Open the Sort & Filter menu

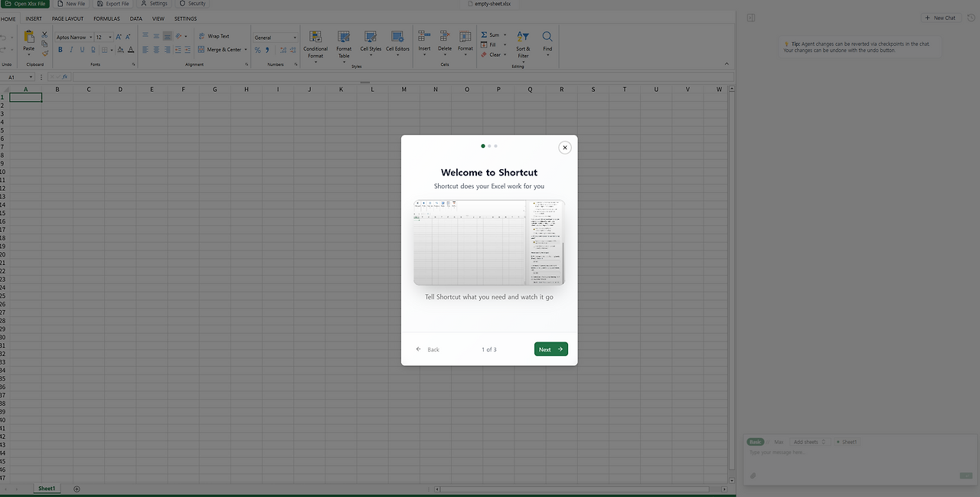(x=523, y=46)
